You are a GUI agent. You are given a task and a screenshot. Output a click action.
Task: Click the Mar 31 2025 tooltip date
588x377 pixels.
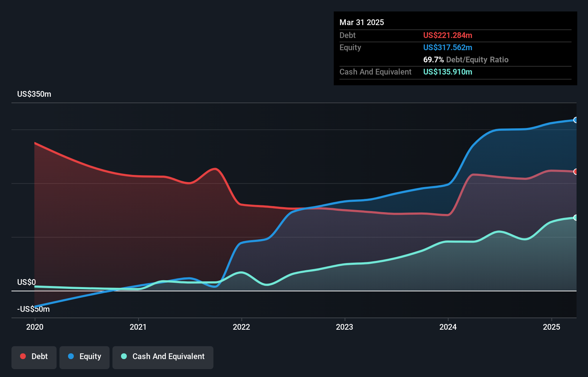pos(362,23)
